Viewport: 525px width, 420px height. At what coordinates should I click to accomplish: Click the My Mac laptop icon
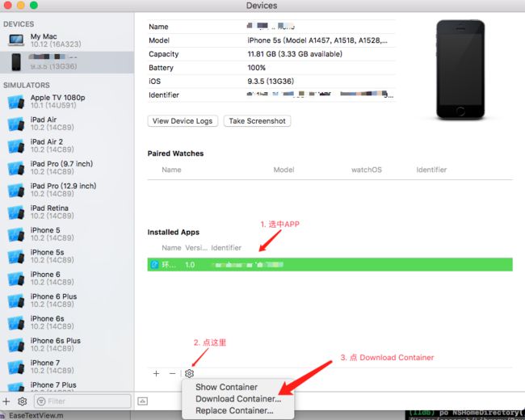[16, 40]
